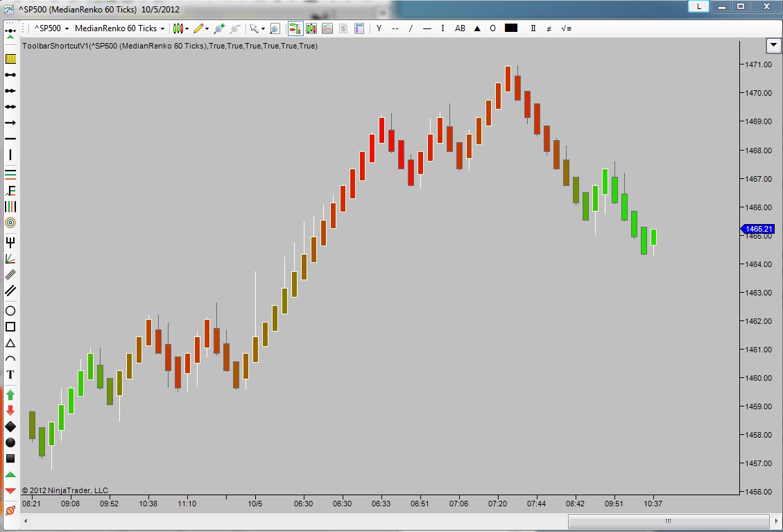
Task: Select the Horizontal Line drawing tool
Action: tap(10, 139)
